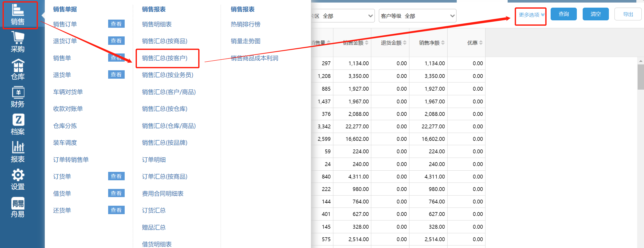This screenshot has height=248, width=644.
Task: Open 订单明细 report
Action: (x=154, y=160)
